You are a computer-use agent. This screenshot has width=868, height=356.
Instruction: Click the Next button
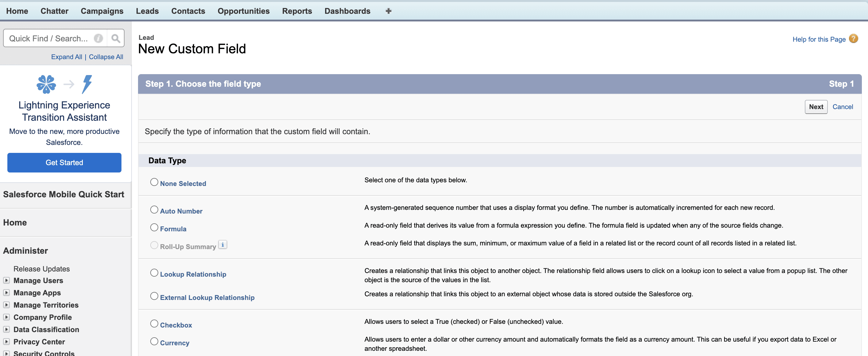(x=816, y=107)
